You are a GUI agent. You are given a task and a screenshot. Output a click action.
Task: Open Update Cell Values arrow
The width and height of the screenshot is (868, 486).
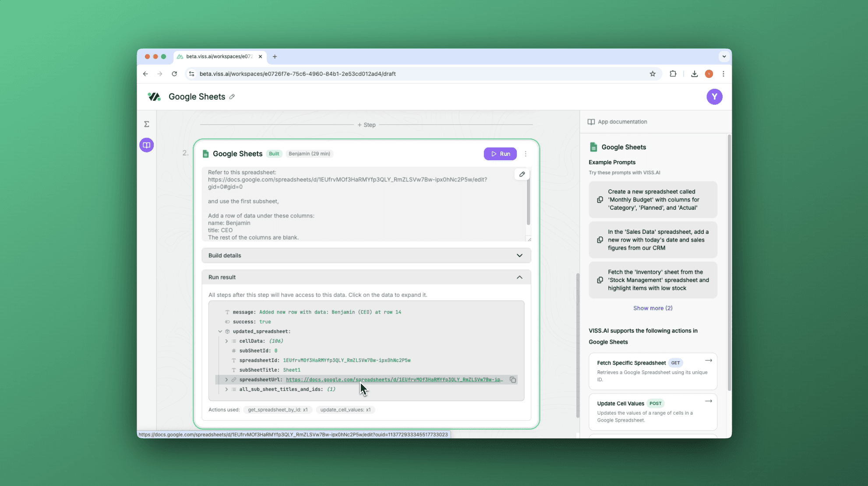[708, 401]
